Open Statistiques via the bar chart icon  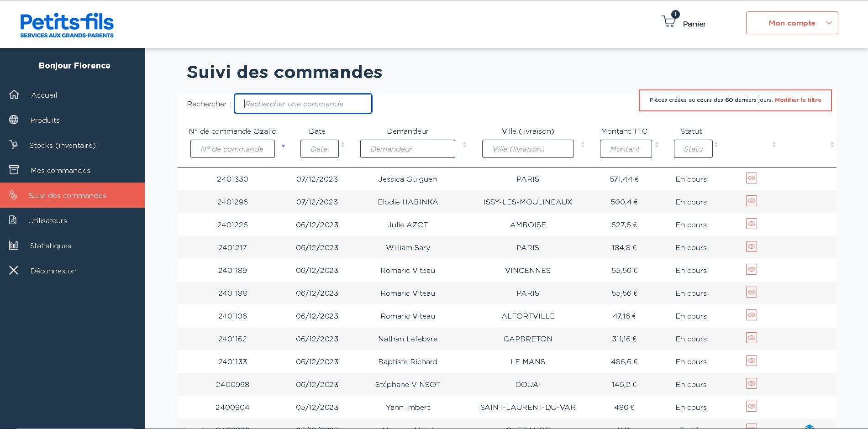click(x=14, y=246)
